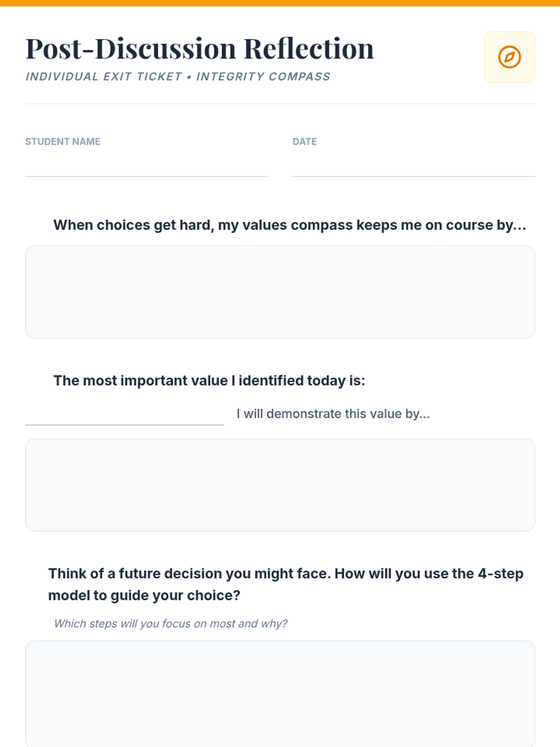Image resolution: width=560 pixels, height=747 pixels.
Task: Focus the Student Name input line
Action: pyautogui.click(x=146, y=166)
